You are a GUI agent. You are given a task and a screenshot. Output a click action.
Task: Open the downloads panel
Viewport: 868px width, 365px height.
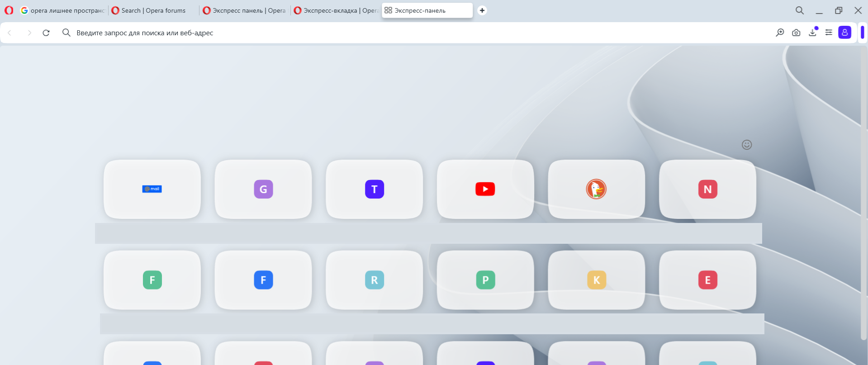813,32
